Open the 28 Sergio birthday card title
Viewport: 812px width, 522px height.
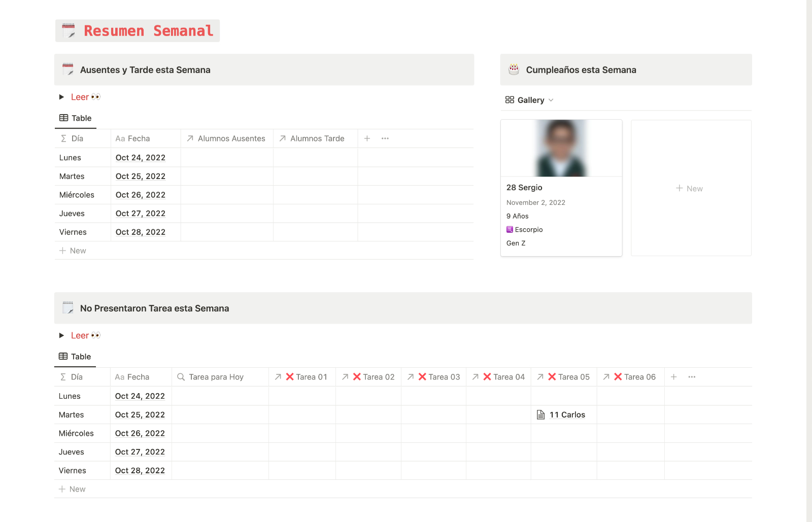point(524,188)
